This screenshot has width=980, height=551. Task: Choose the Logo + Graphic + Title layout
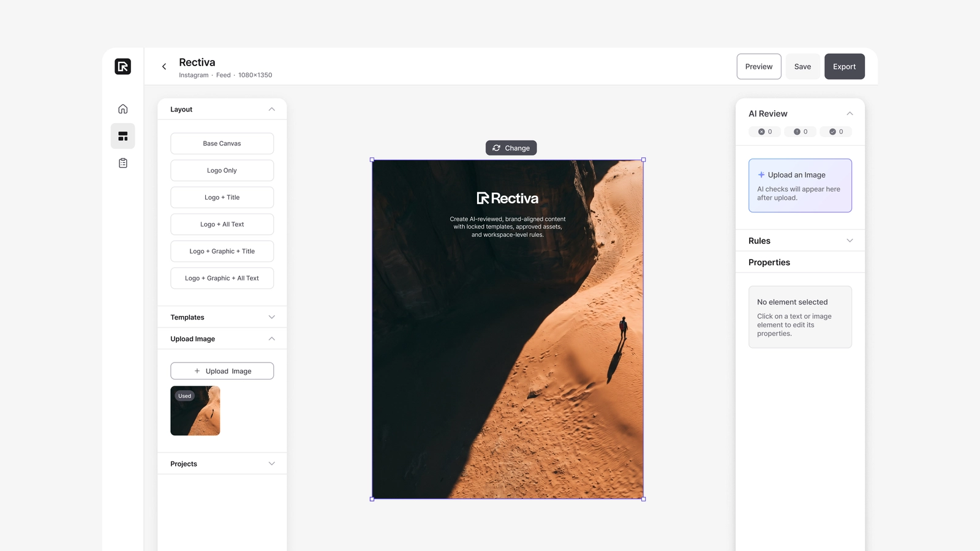click(x=222, y=251)
